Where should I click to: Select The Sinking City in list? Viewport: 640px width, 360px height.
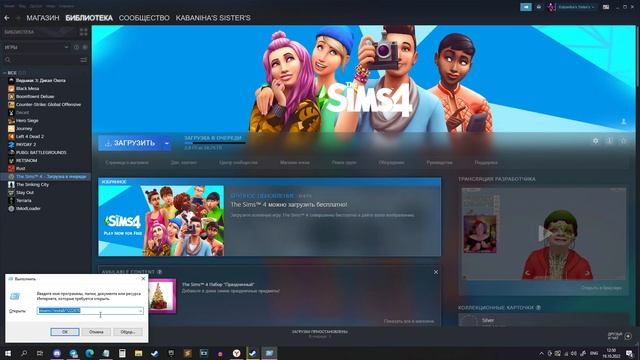click(32, 184)
